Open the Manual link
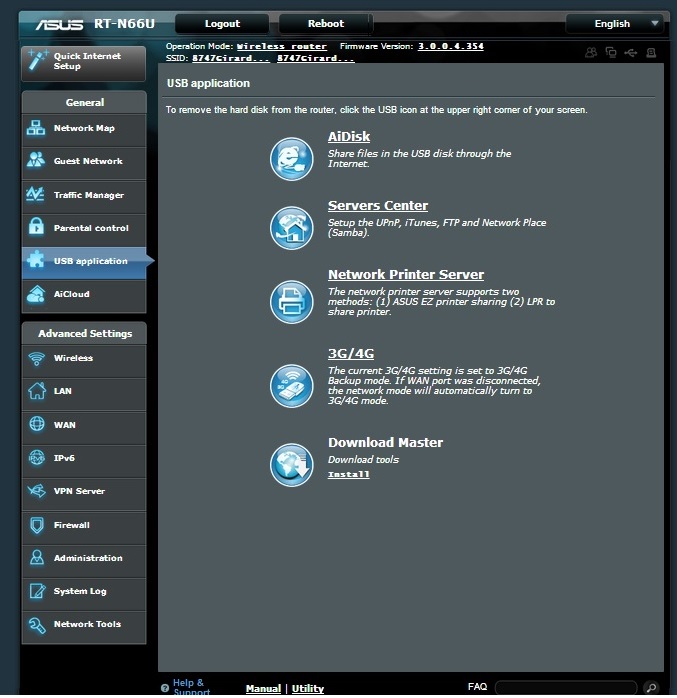The width and height of the screenshot is (677, 698). 263,689
